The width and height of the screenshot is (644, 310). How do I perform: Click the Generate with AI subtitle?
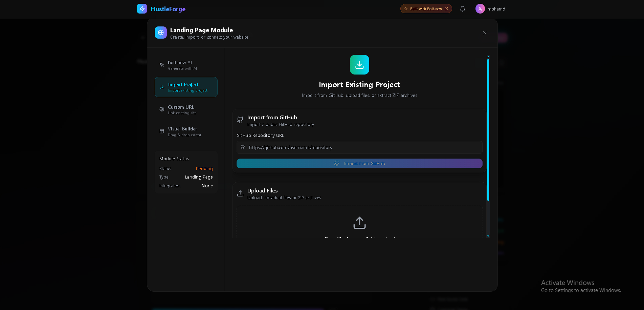[182, 69]
